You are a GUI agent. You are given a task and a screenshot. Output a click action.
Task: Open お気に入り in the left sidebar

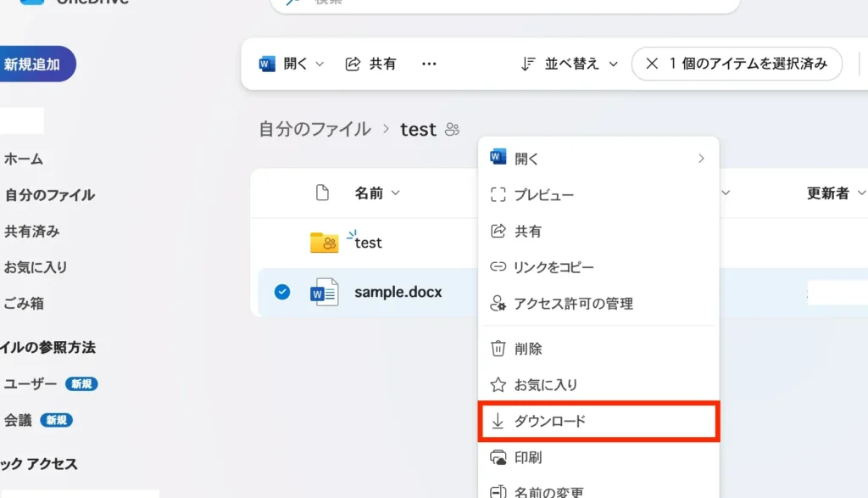coord(36,266)
